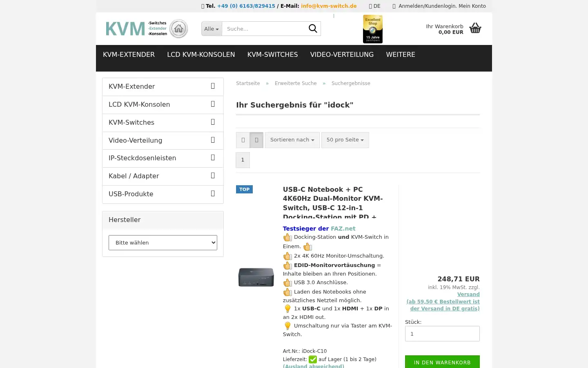
Task: Open the shopping basket icon
Action: [475, 28]
